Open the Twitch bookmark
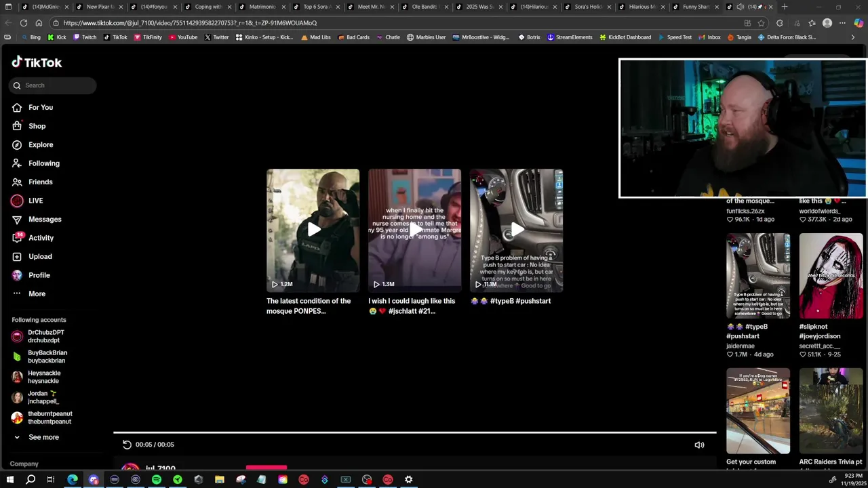 (84, 37)
